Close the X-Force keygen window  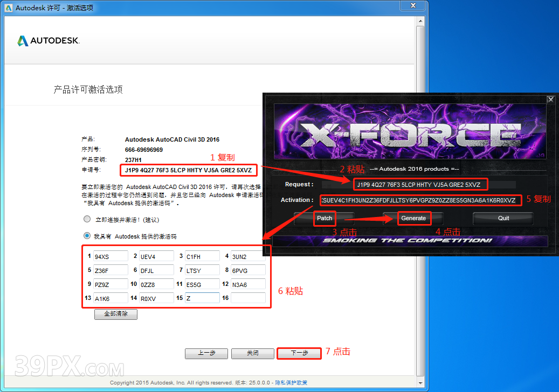(x=551, y=99)
